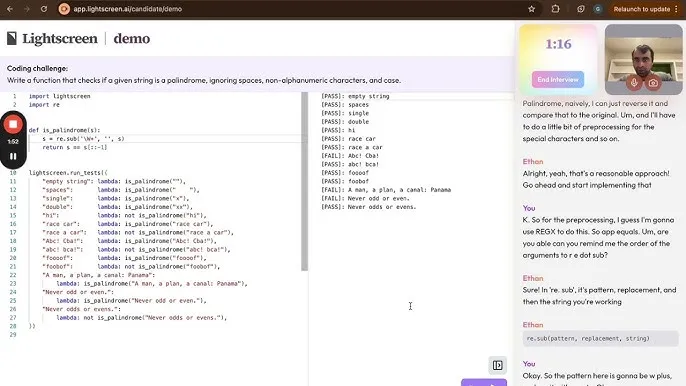The width and height of the screenshot is (686, 386).
Task: Click [PASS]: empty string output line
Action: point(355,96)
